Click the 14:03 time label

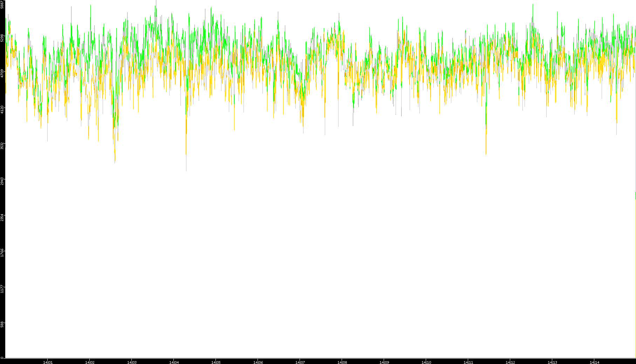[132, 362]
